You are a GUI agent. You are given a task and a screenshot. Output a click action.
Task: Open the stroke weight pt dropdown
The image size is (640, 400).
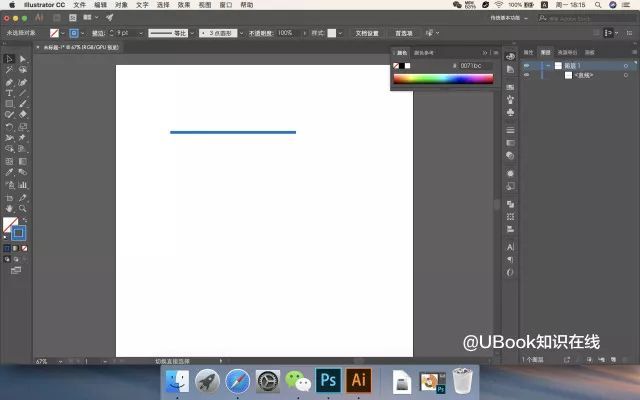click(x=141, y=33)
